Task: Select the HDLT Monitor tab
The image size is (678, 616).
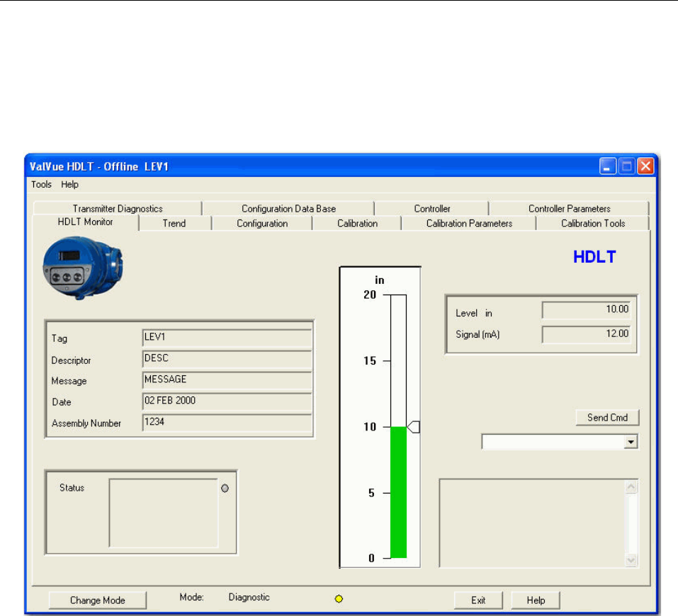Action: 85,222
